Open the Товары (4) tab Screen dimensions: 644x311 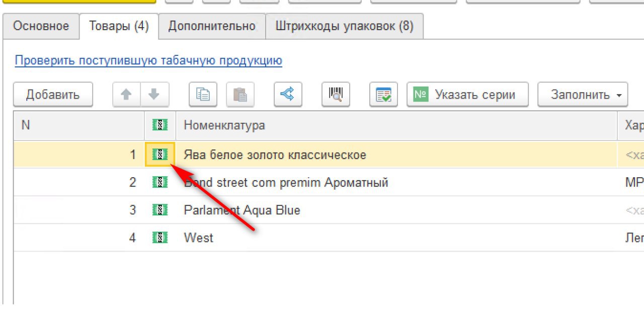(x=119, y=26)
